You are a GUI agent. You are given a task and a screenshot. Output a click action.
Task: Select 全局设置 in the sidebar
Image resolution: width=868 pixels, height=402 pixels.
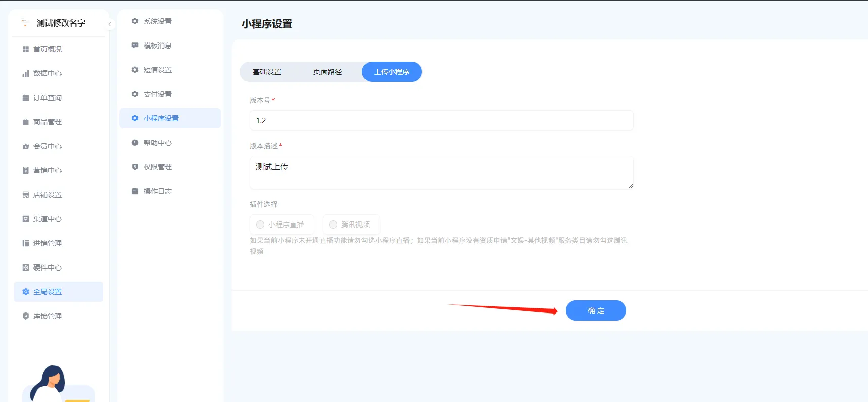click(59, 292)
